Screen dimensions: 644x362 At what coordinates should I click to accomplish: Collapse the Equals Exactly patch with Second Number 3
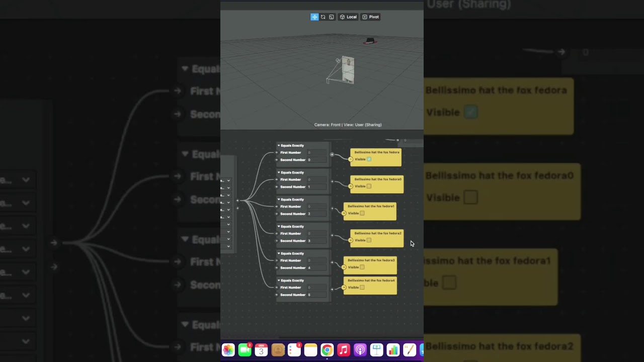(279, 227)
